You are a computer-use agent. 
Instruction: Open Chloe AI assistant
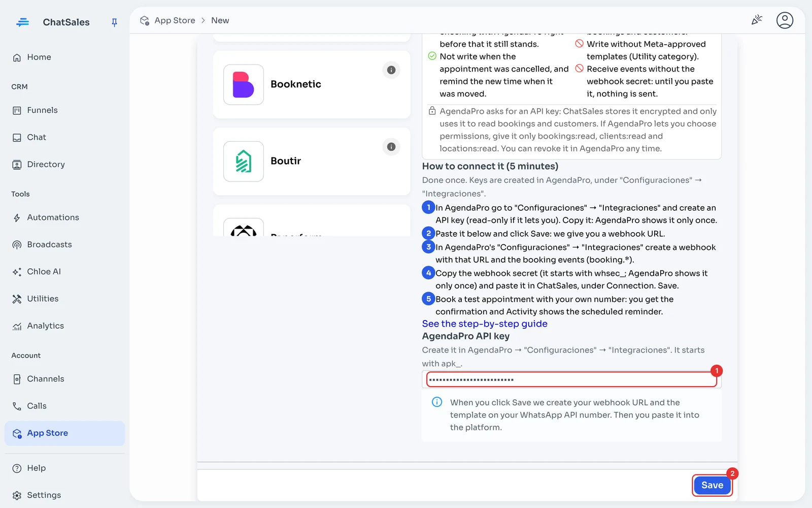point(64,272)
